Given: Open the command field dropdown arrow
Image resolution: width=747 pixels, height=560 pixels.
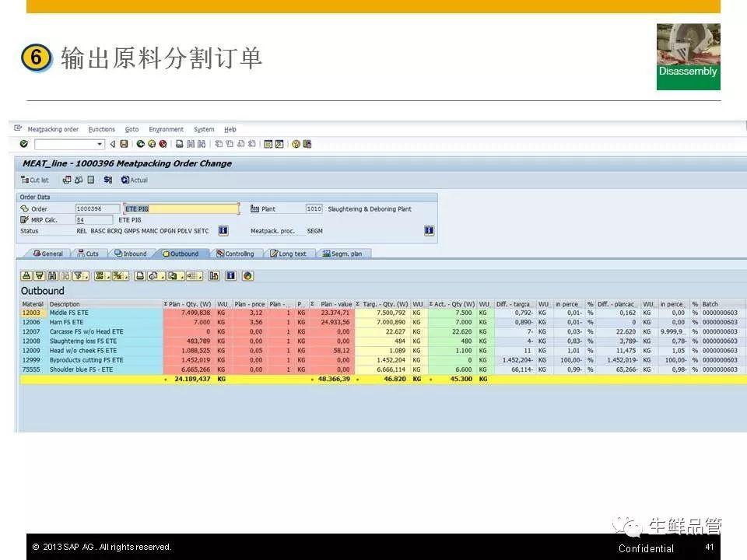Looking at the screenshot, I should click(100, 144).
